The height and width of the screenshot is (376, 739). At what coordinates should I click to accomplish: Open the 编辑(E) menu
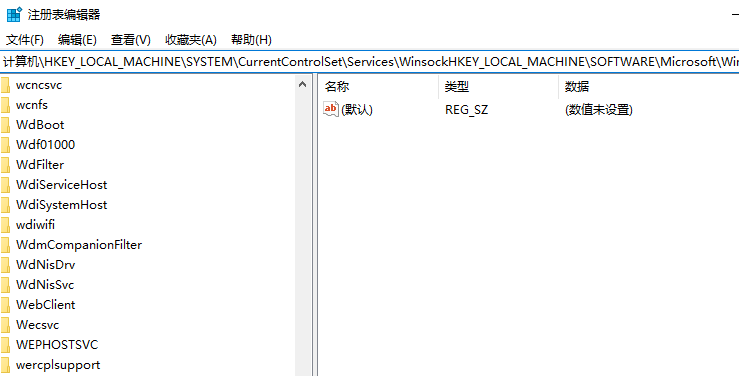tap(77, 40)
